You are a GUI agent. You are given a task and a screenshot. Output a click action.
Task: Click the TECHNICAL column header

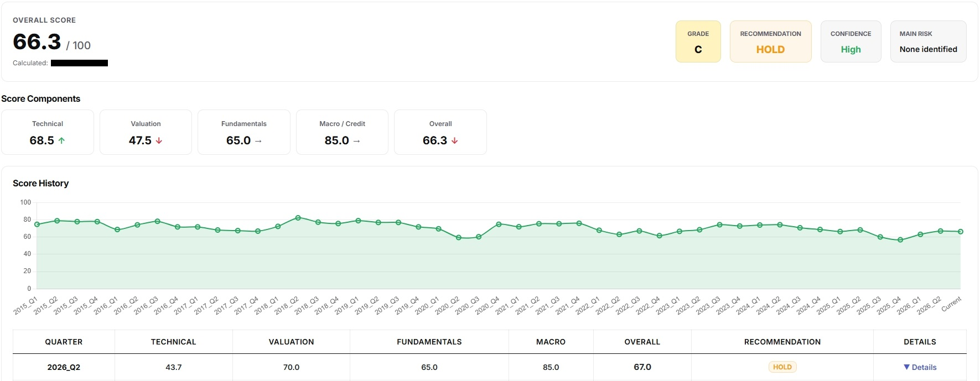tap(174, 342)
